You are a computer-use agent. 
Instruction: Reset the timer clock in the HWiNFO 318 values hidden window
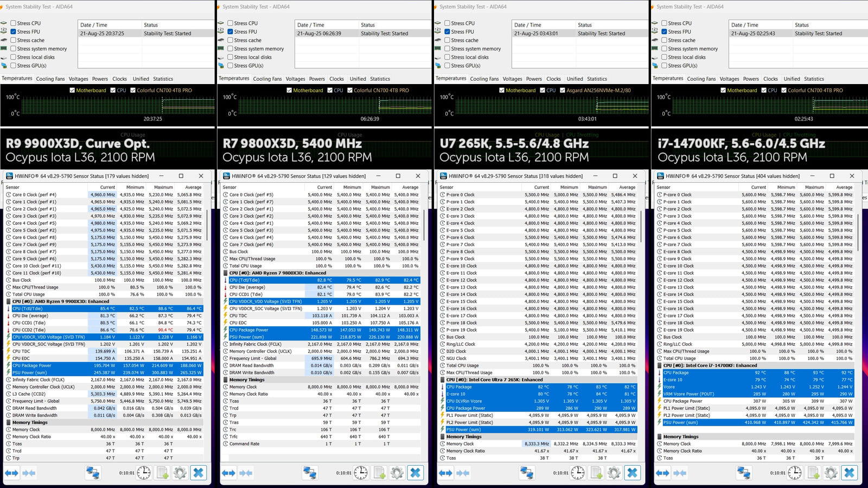pyautogui.click(x=578, y=473)
